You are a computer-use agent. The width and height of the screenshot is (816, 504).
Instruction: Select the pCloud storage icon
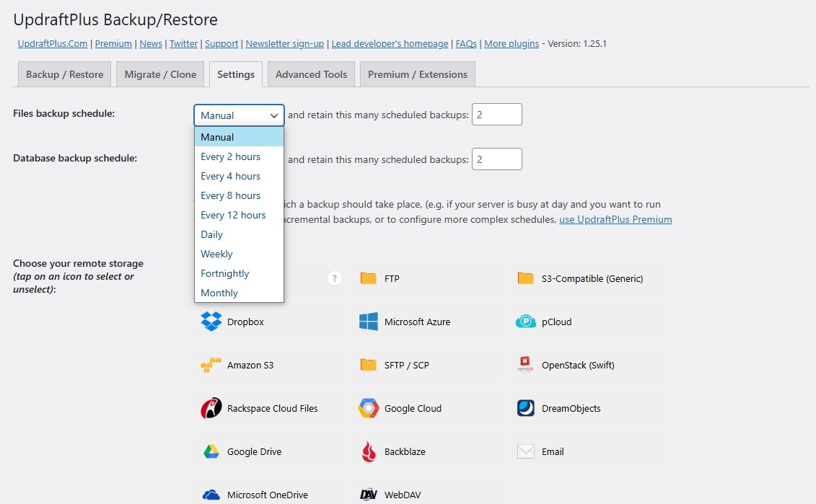(526, 322)
